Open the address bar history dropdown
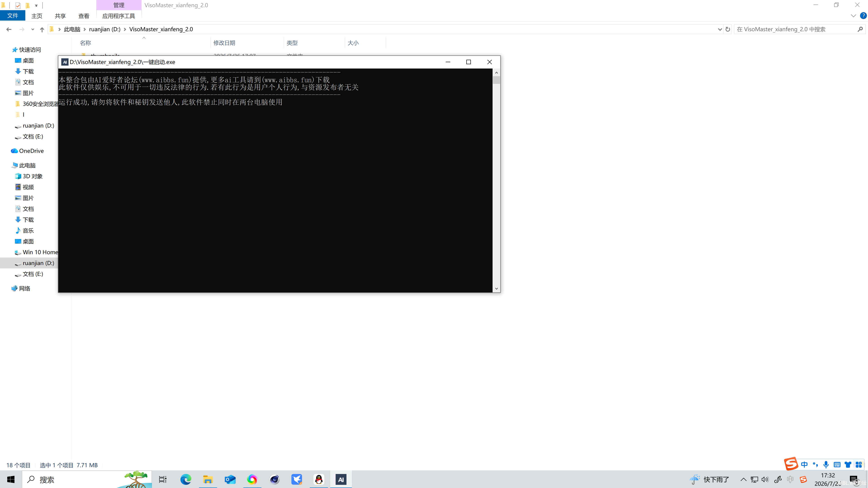The height and width of the screenshot is (488, 868). [720, 29]
